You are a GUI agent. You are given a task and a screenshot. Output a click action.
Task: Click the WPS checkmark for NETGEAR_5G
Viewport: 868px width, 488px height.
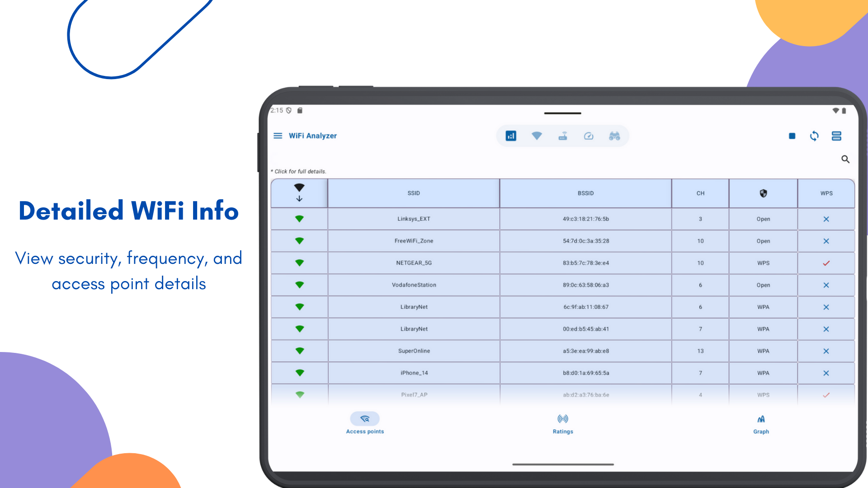[826, 263]
